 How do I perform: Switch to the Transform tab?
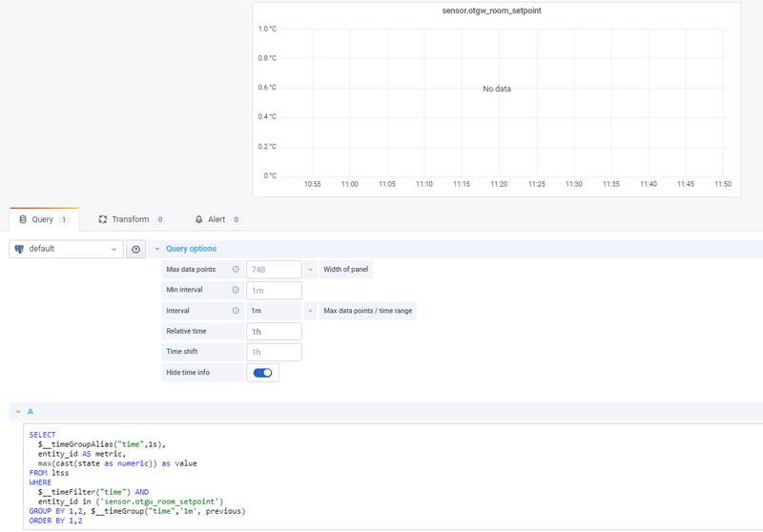(131, 219)
